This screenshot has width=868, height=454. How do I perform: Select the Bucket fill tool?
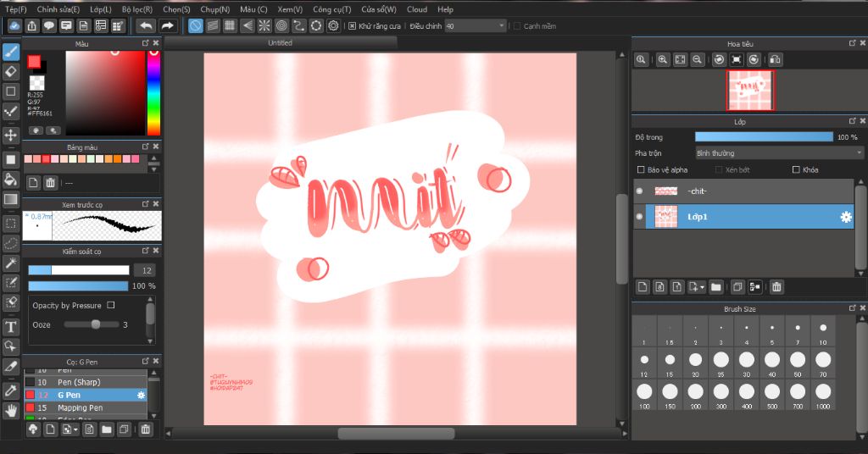(11, 179)
